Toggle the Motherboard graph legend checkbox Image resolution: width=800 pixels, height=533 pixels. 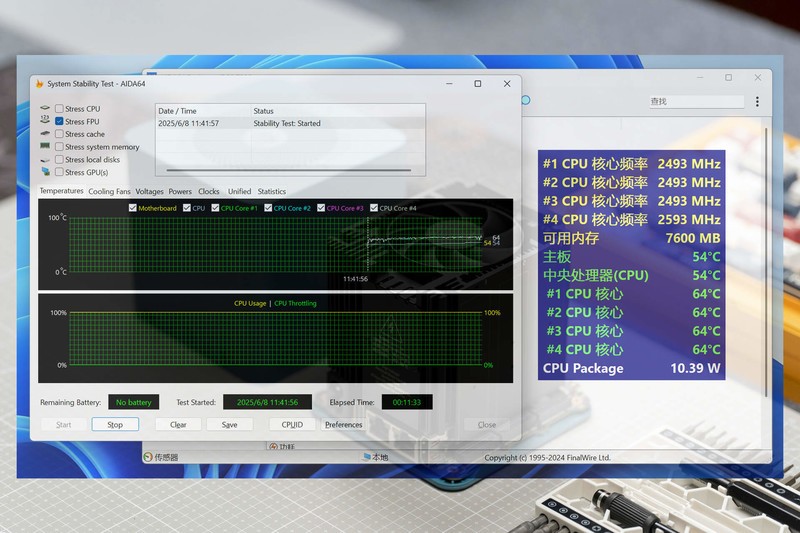[x=133, y=208]
